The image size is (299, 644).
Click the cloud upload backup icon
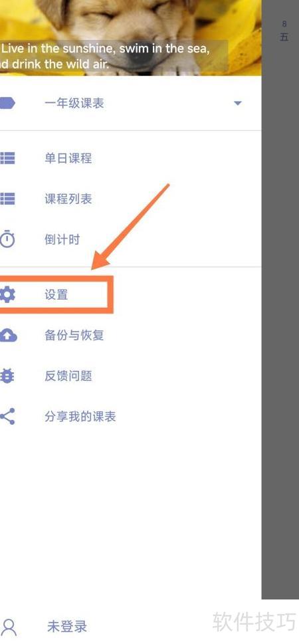[x=8, y=335]
